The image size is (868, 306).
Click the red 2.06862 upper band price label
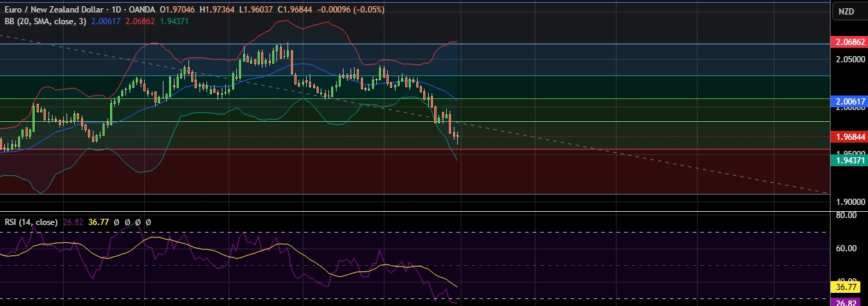click(x=848, y=42)
